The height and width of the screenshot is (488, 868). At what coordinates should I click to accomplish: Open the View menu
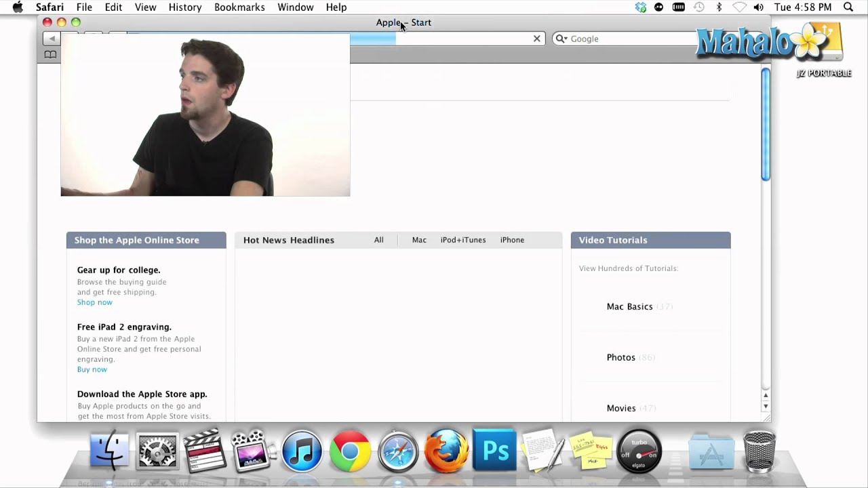145,7
